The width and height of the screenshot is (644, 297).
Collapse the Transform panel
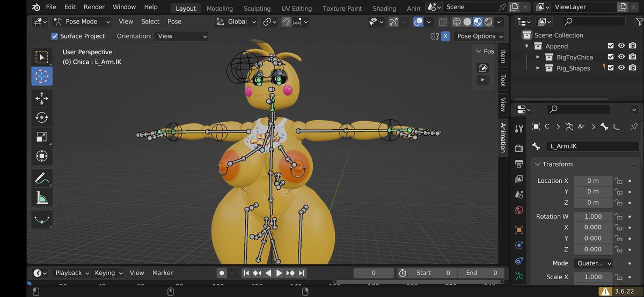tap(538, 164)
